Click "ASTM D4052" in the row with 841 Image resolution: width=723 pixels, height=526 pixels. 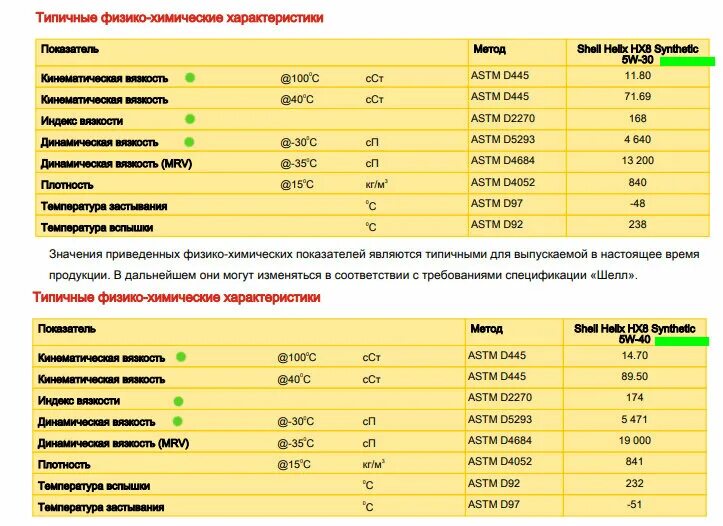point(500,461)
